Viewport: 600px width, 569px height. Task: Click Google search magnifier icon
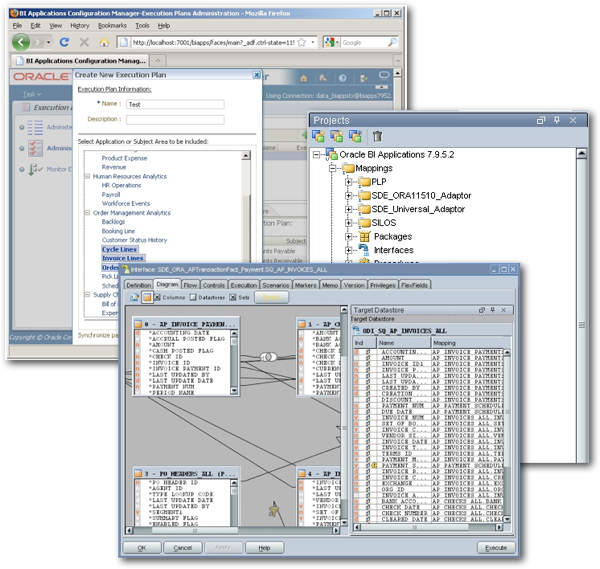(x=392, y=42)
